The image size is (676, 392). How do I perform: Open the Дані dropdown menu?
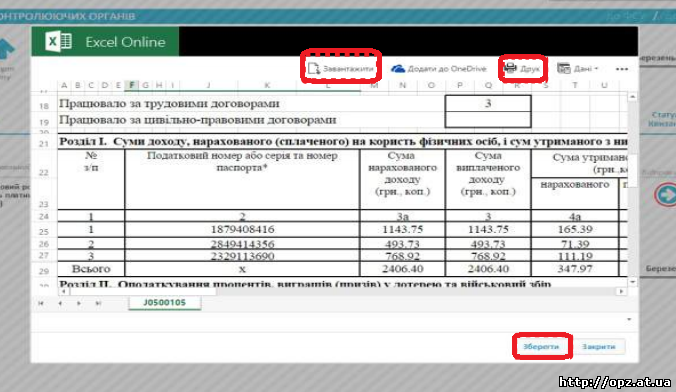pyautogui.click(x=577, y=69)
